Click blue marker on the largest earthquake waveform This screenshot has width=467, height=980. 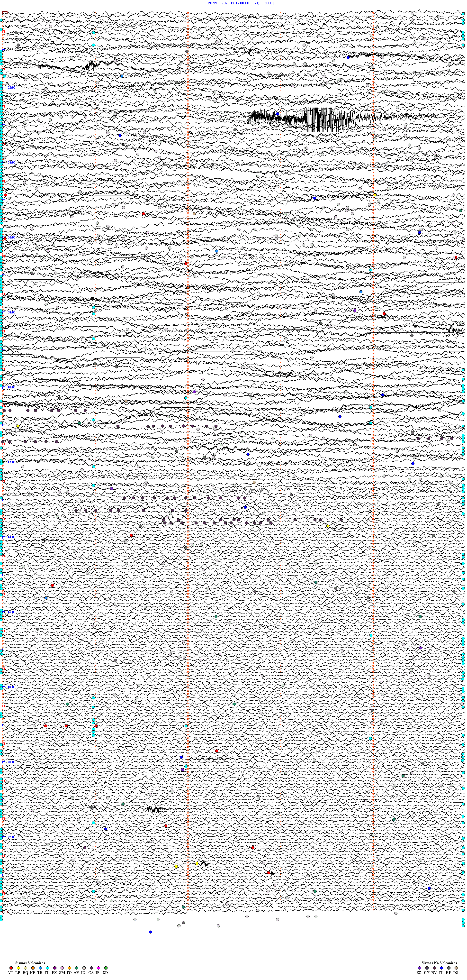click(277, 114)
